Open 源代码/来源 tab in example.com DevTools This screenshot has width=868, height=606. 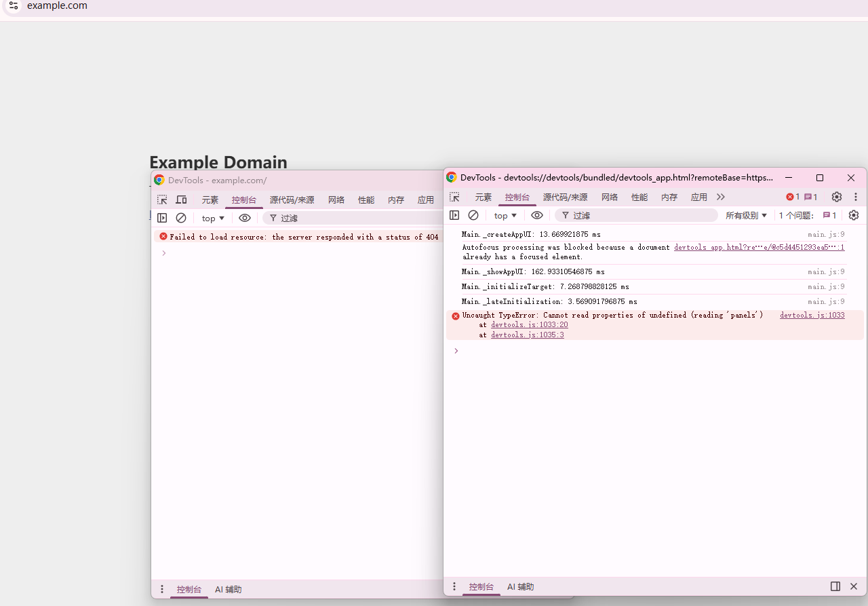[x=292, y=200]
